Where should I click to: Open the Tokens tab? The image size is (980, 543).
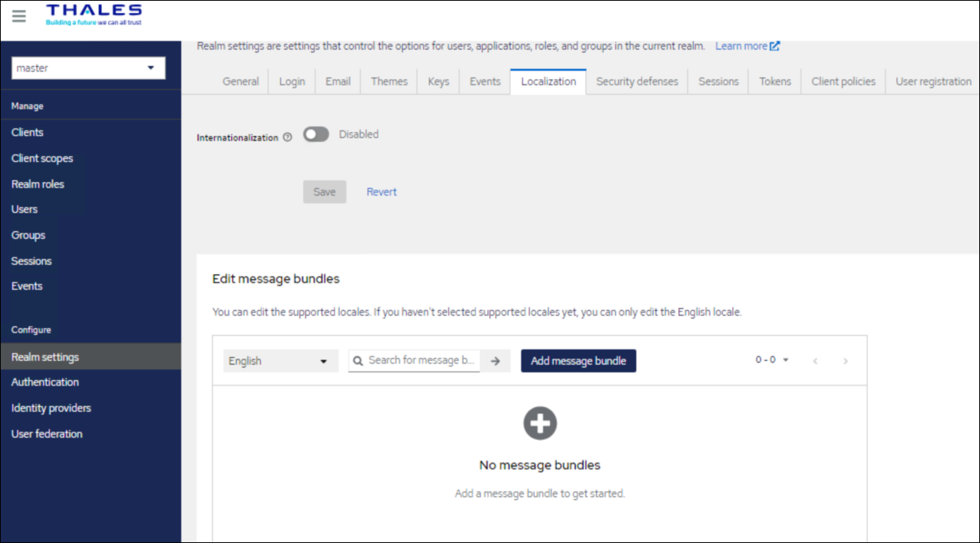pyautogui.click(x=774, y=81)
